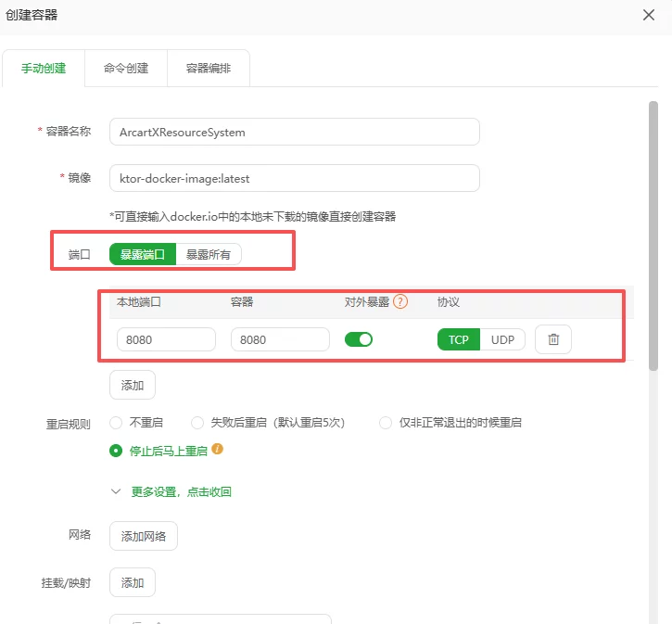The image size is (672, 624).
Task: Open the 手动创建 tab
Action: click(44, 68)
